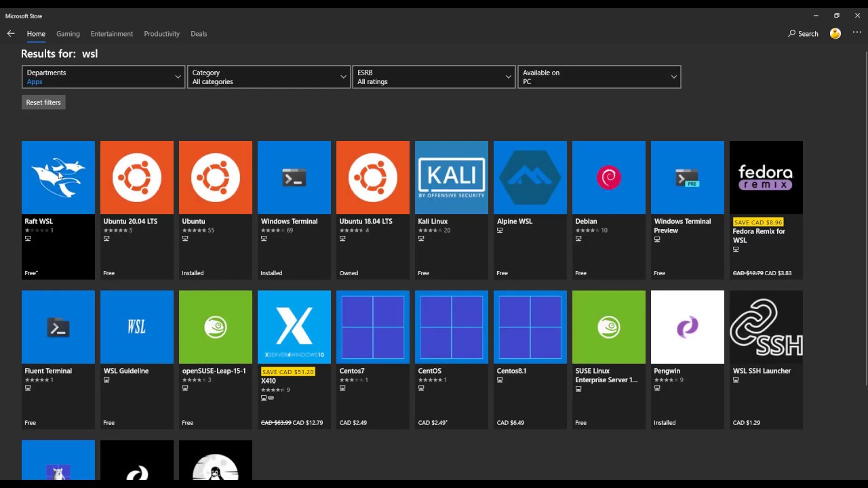Switch to the Productivity tab

(161, 34)
